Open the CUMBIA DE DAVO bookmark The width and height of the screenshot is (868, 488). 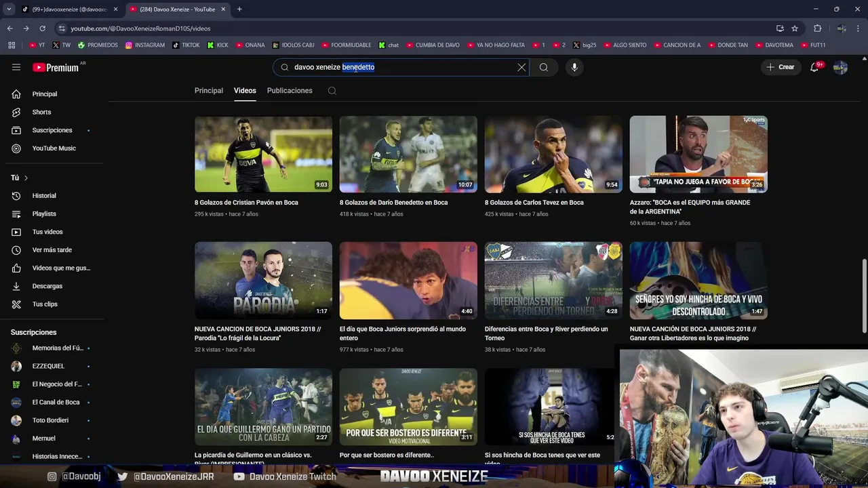click(x=433, y=45)
